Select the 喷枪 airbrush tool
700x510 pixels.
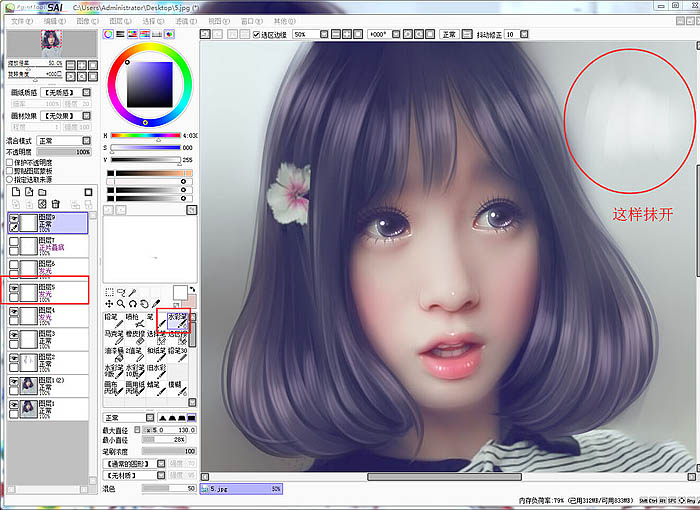click(x=133, y=321)
